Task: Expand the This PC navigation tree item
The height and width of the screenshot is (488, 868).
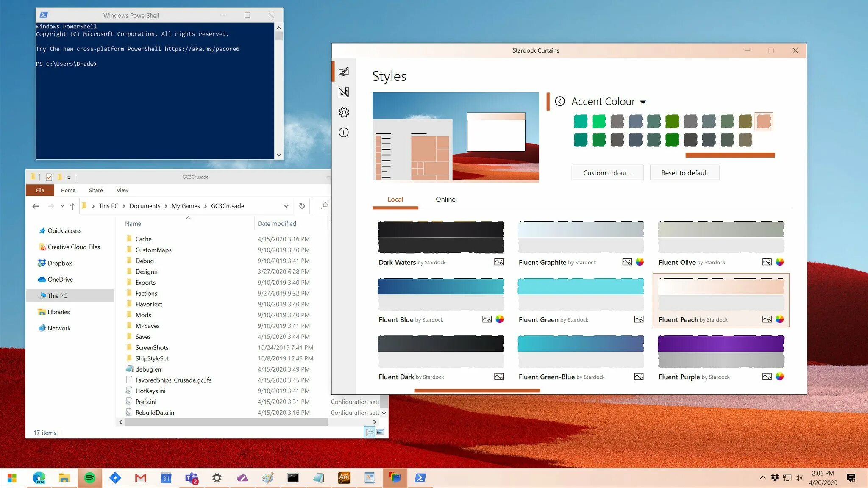Action: point(33,296)
